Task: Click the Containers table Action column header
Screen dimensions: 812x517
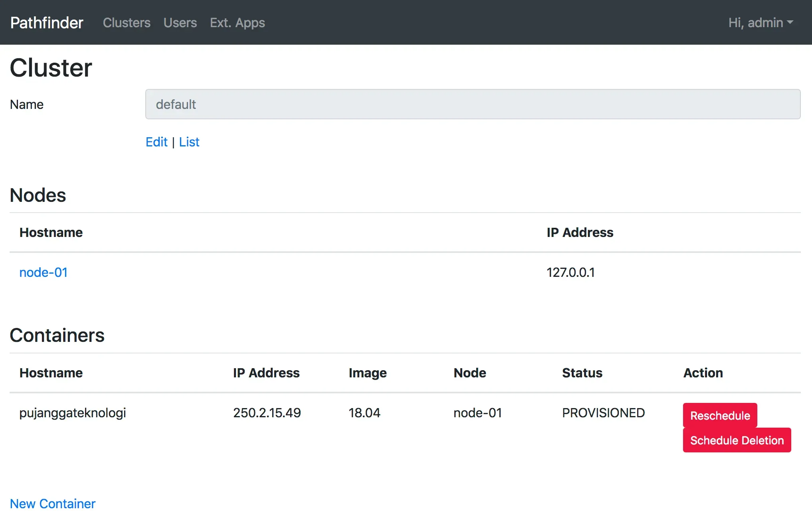Action: 703,373
